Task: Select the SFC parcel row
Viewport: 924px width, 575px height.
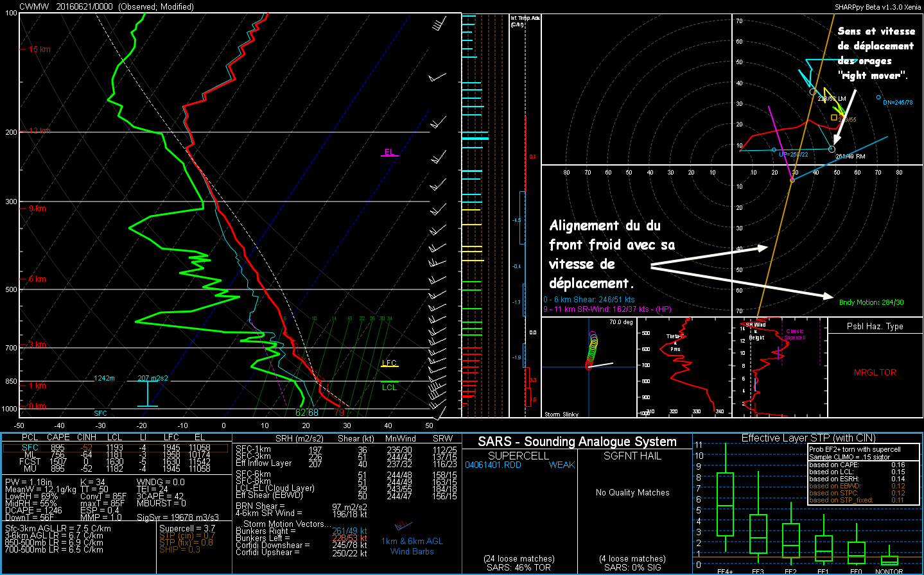Action: point(30,447)
